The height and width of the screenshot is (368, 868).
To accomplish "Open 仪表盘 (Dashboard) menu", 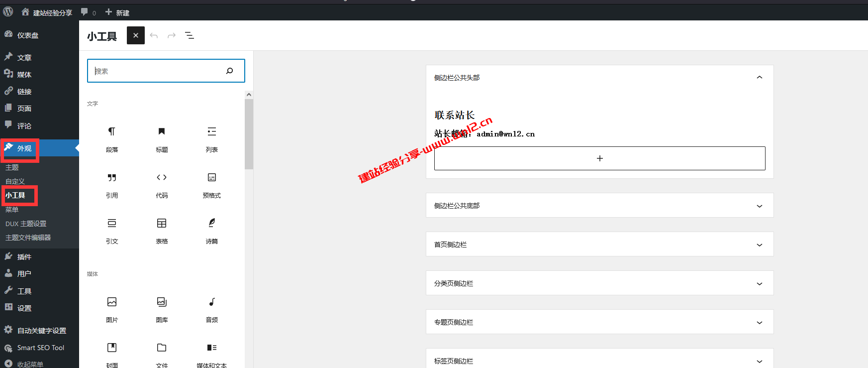I will 39,35.
